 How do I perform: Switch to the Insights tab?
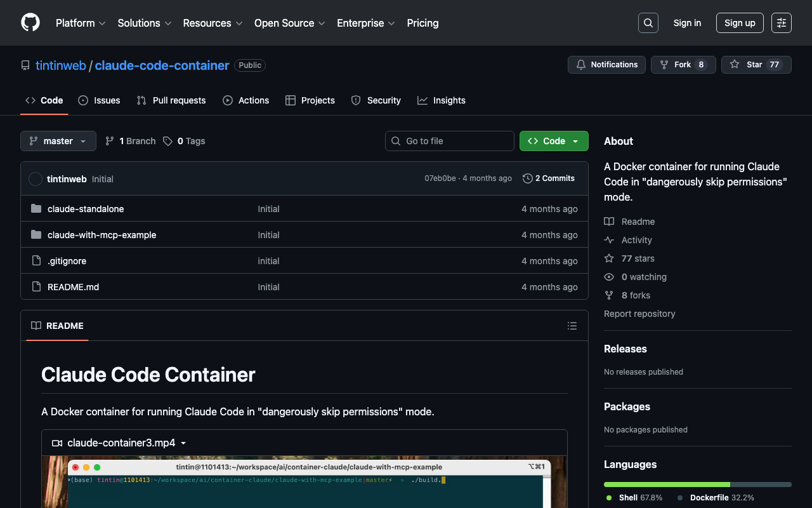tap(442, 100)
